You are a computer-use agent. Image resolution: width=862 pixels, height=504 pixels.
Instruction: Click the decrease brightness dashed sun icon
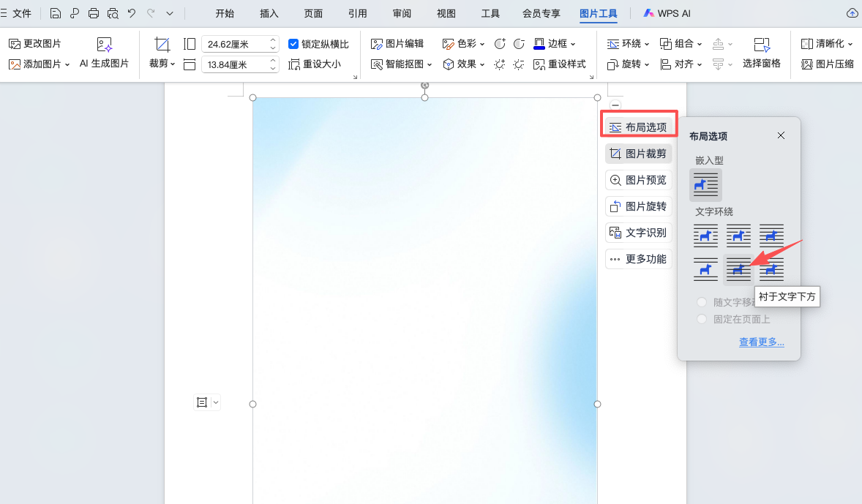(x=518, y=64)
